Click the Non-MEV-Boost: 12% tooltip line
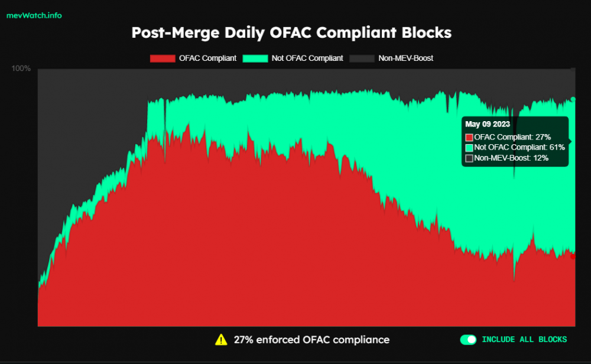The image size is (591, 364). [511, 158]
